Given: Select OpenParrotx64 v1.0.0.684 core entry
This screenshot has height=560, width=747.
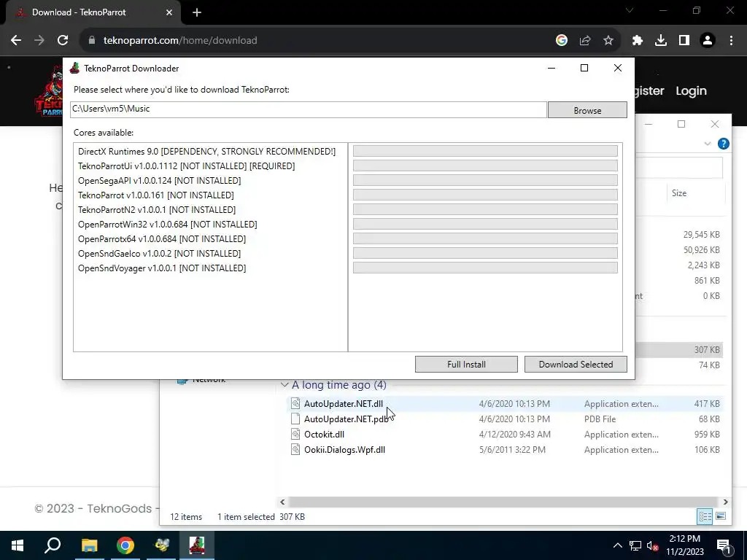Looking at the screenshot, I should tap(162, 239).
